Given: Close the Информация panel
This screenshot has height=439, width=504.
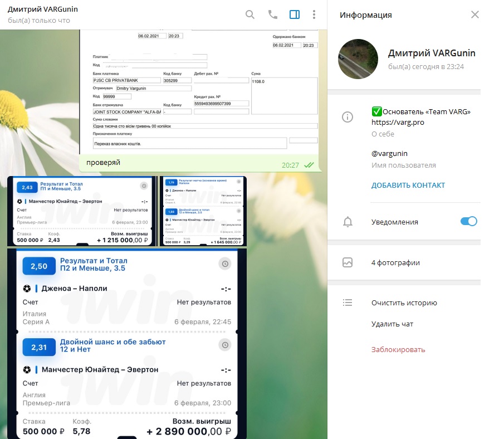Looking at the screenshot, I should [474, 14].
